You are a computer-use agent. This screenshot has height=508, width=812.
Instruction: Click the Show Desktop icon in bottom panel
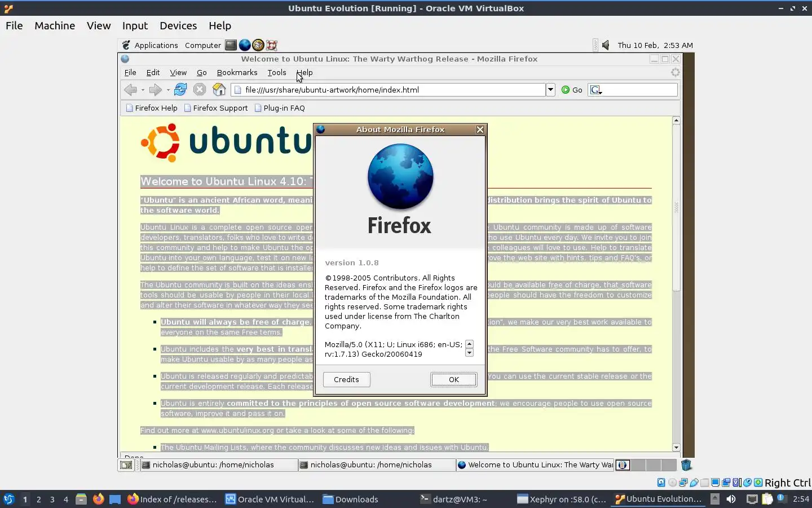[x=126, y=465]
